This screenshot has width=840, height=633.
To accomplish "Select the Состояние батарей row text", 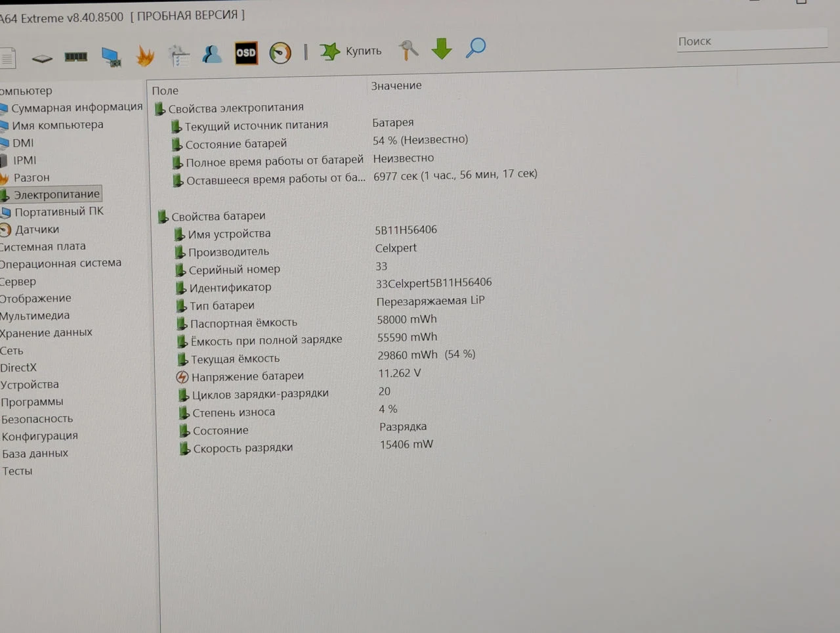I will click(236, 144).
